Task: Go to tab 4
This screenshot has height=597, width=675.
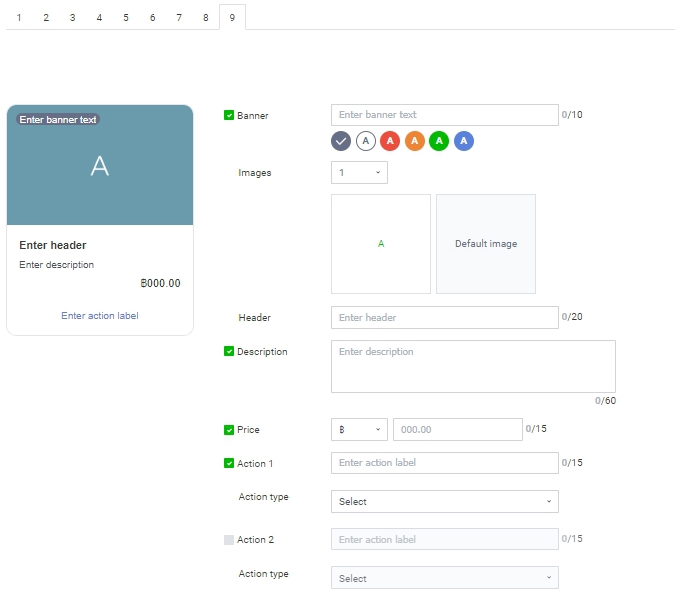Action: 99,18
